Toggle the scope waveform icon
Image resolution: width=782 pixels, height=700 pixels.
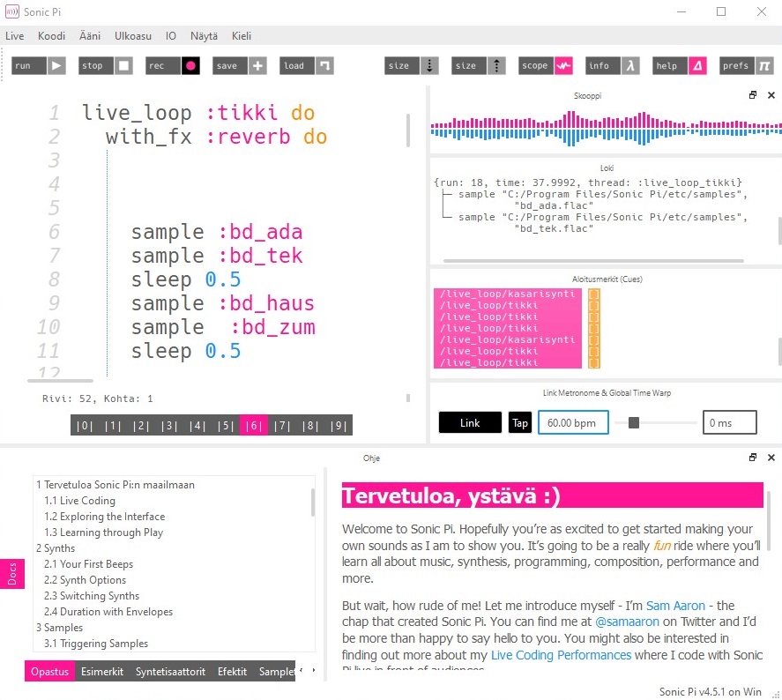(563, 65)
